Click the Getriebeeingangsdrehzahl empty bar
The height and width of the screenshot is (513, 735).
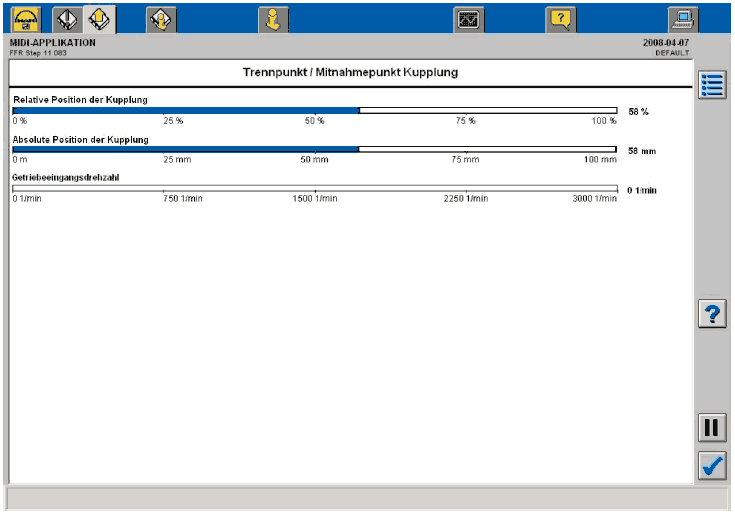(314, 187)
